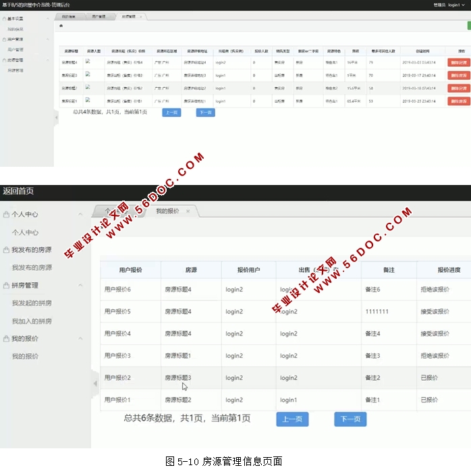Close the 我的报价 tab with its x
This screenshot has width=471, height=476.
pyautogui.click(x=188, y=211)
